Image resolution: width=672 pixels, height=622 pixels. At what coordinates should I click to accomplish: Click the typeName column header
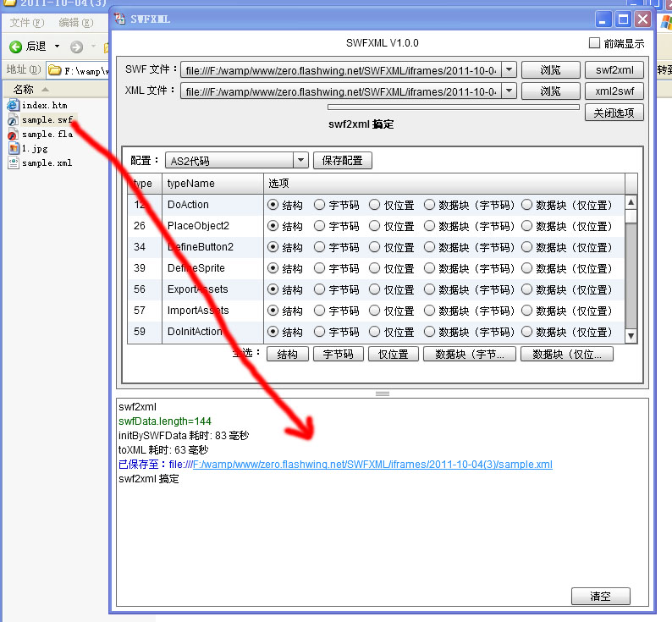click(x=212, y=184)
